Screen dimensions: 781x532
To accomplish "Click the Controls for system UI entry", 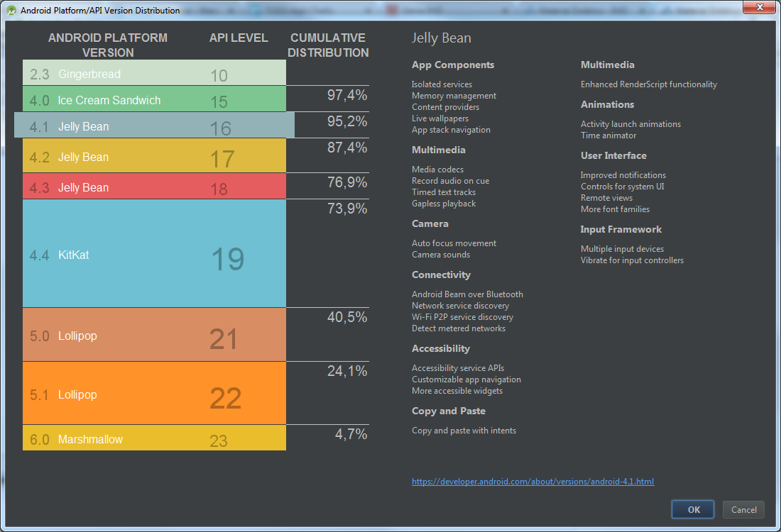I will pos(622,187).
